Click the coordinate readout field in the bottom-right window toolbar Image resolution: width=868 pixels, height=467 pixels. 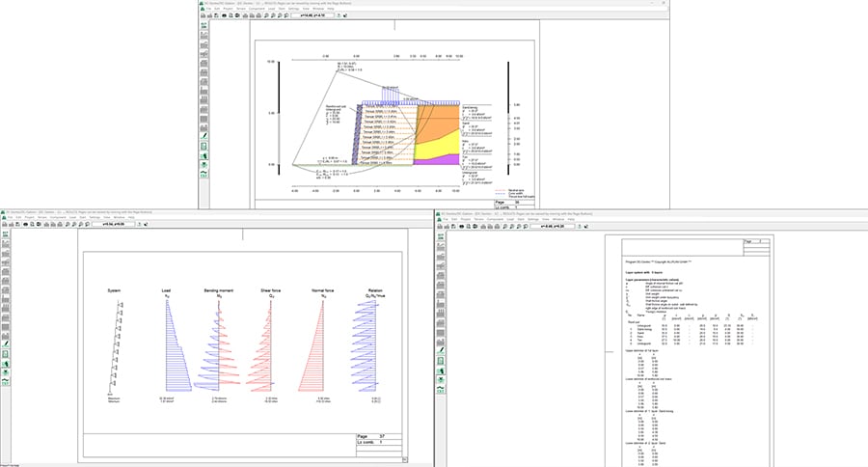pyautogui.click(x=553, y=227)
